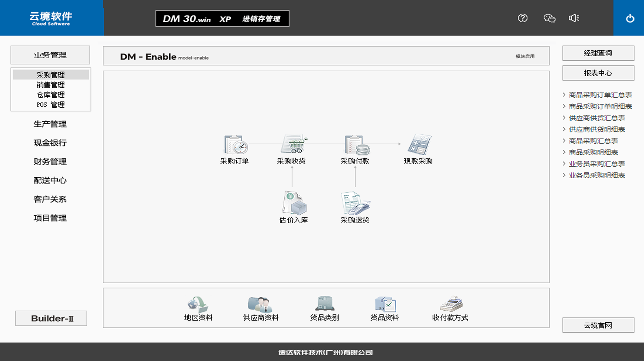Click the DM - Enable header text

coord(148,57)
